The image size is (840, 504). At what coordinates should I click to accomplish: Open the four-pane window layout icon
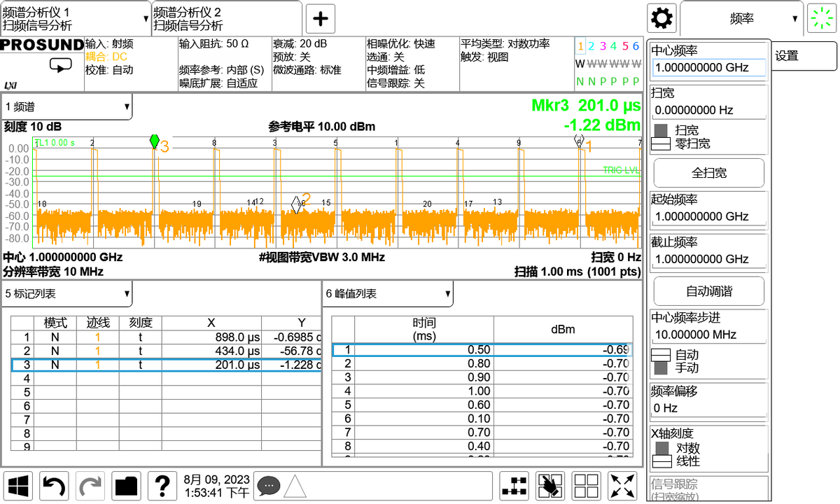pyautogui.click(x=586, y=486)
